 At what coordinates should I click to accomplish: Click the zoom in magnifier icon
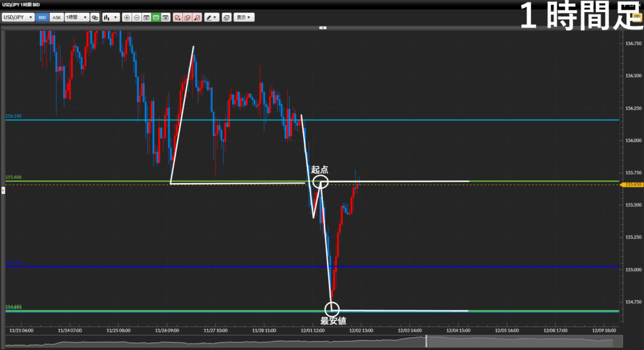pos(127,18)
